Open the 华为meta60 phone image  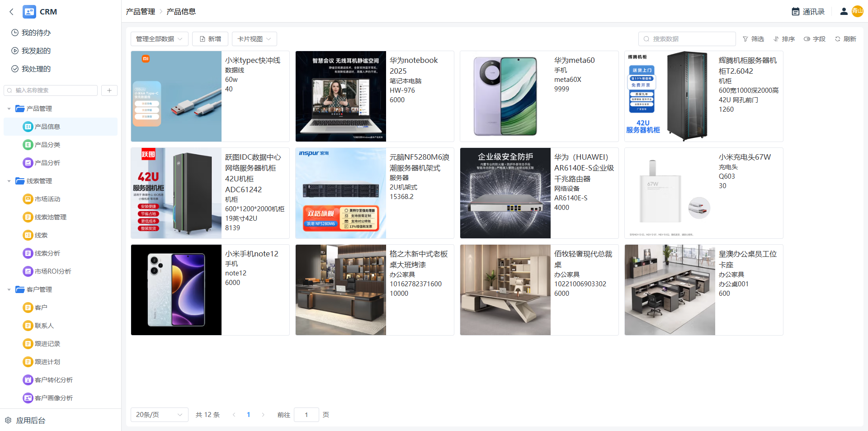[x=505, y=96]
